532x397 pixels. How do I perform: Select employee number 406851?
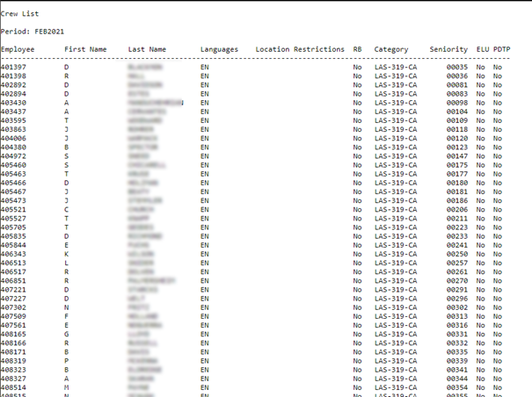tap(13, 281)
